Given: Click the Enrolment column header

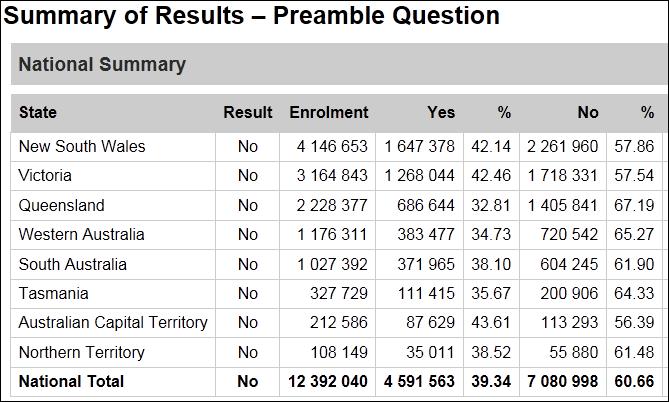Looking at the screenshot, I should pos(328,113).
